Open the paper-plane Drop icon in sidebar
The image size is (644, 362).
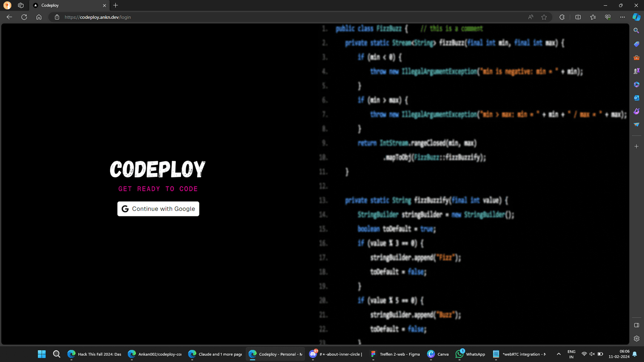click(x=636, y=125)
